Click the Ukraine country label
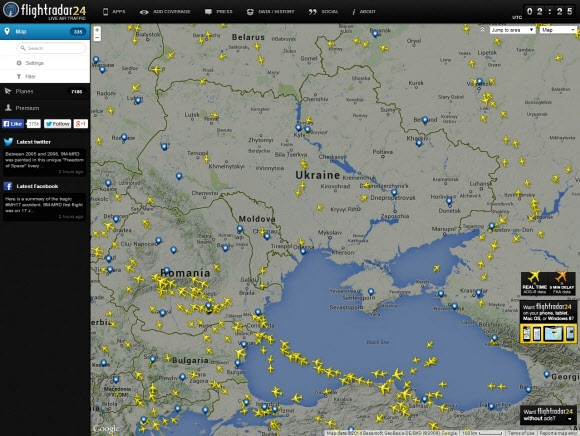The height and width of the screenshot is (436, 580). coord(318,175)
